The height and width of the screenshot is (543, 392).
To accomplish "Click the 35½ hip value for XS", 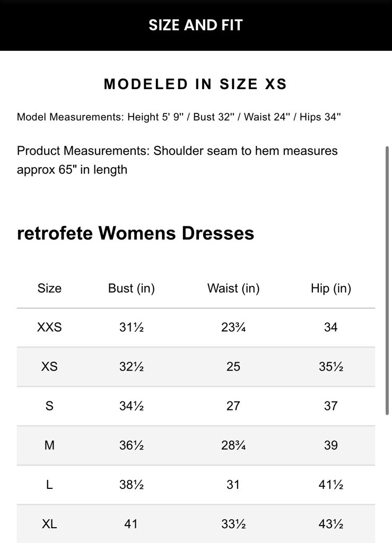I will [x=331, y=366].
